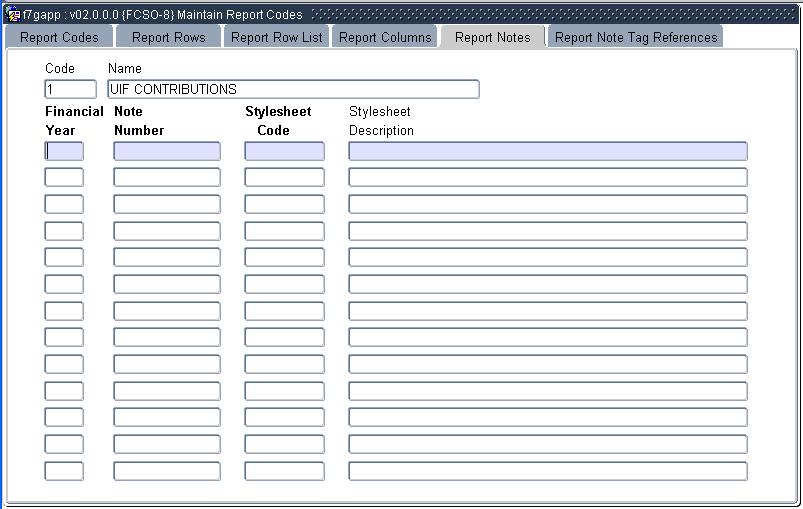Image resolution: width=803 pixels, height=509 pixels.
Task: Focus the third row Note Number field
Action: pos(166,204)
